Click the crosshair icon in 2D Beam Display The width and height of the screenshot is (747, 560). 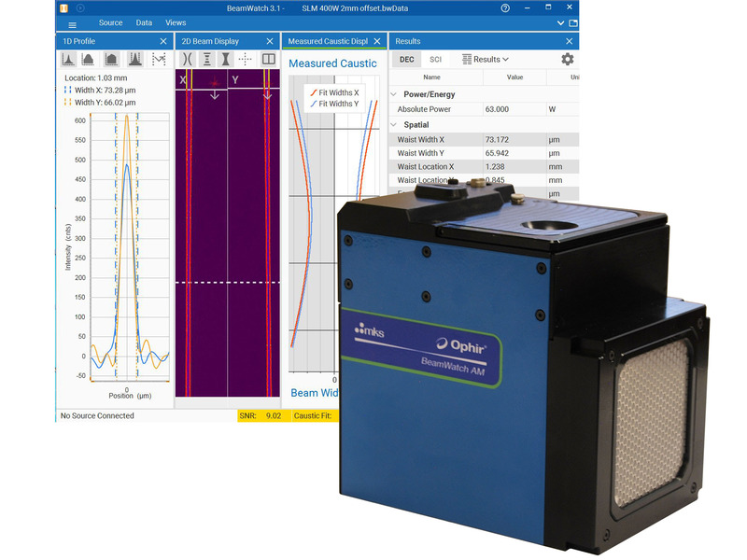coord(247,60)
